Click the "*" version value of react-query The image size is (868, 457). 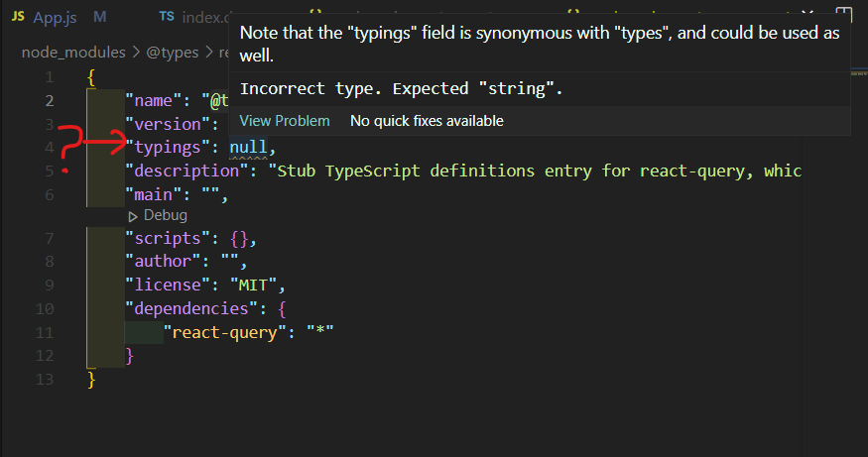click(320, 332)
